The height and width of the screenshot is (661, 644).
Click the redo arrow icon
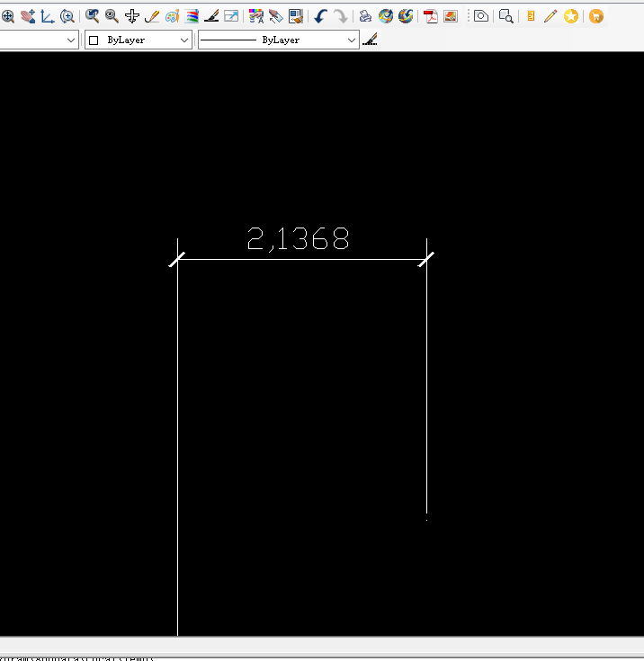(x=341, y=16)
